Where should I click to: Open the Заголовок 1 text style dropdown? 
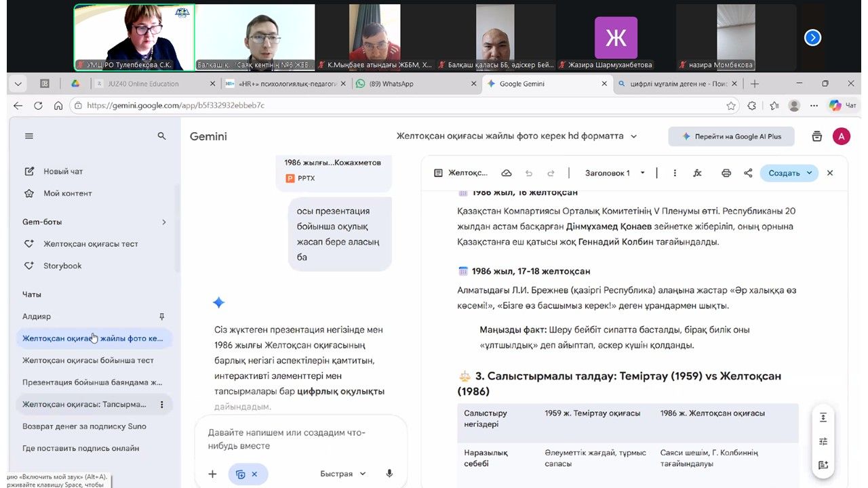[615, 173]
